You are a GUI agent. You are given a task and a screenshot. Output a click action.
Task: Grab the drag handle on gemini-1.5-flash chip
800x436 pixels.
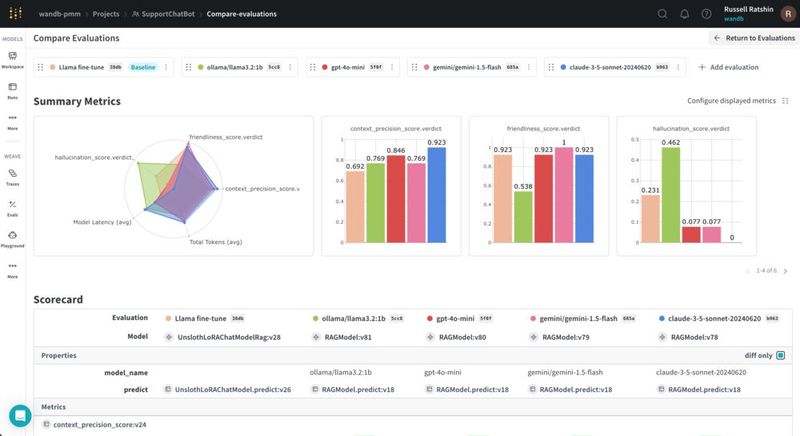coord(414,67)
